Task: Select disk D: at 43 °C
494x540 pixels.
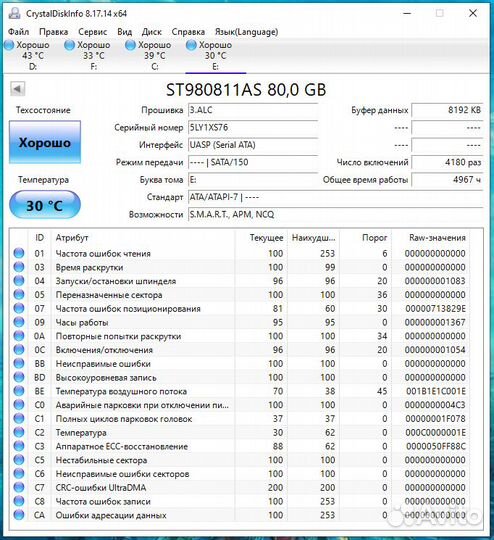Action: [x=28, y=55]
